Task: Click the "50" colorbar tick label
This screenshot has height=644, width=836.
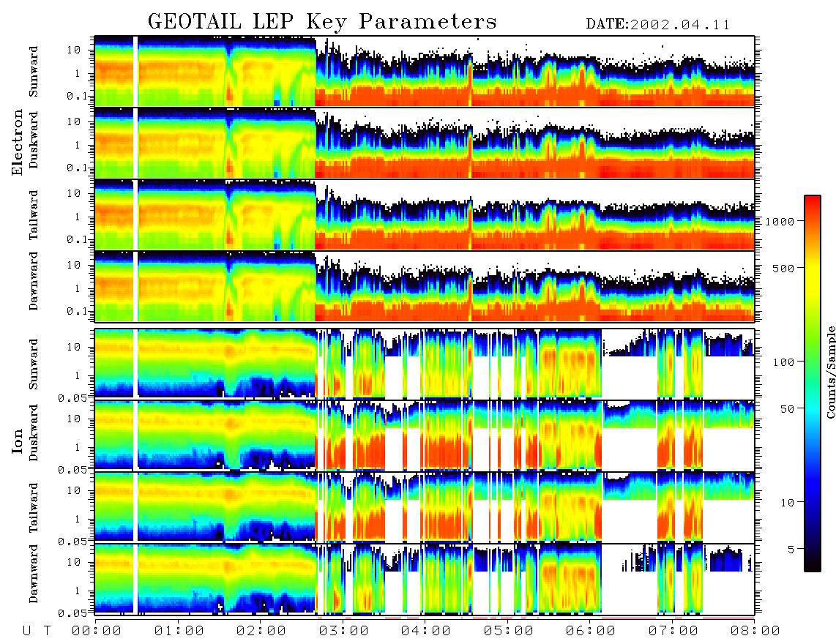Action: [x=786, y=409]
